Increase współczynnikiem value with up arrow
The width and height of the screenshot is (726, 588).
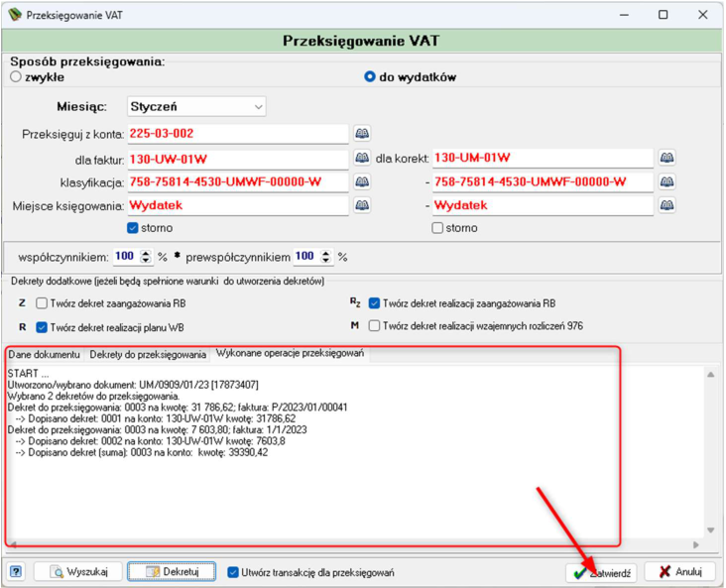coord(146,253)
